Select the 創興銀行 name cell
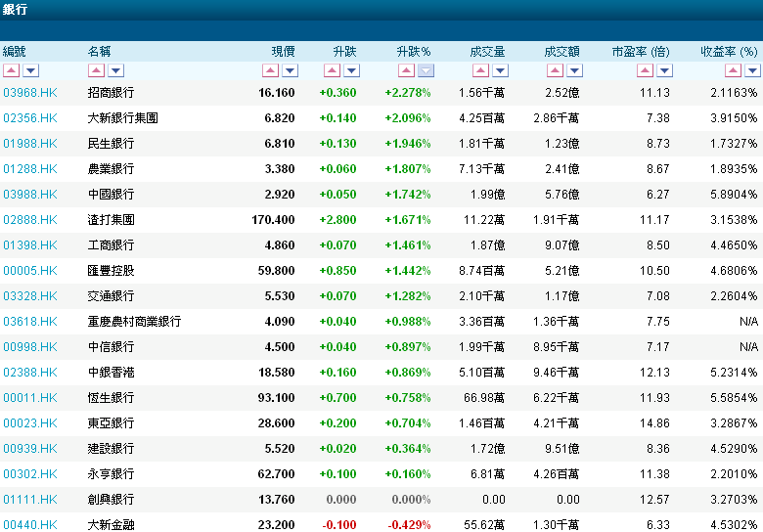Image resolution: width=763 pixels, height=532 pixels. pos(111,500)
